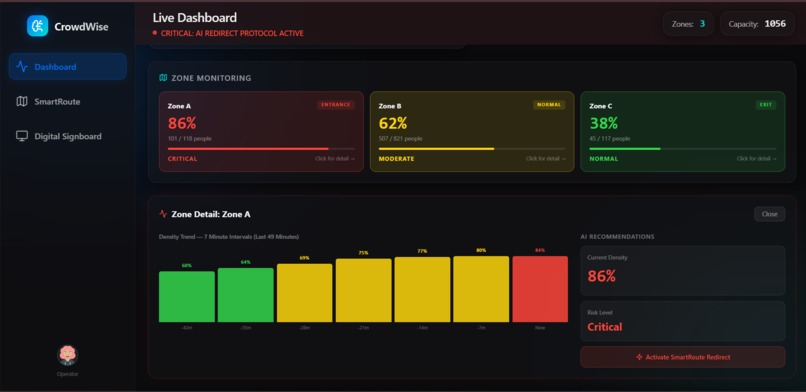The height and width of the screenshot is (392, 806).
Task: Click the Live Dashboard heading
Action: coord(195,17)
